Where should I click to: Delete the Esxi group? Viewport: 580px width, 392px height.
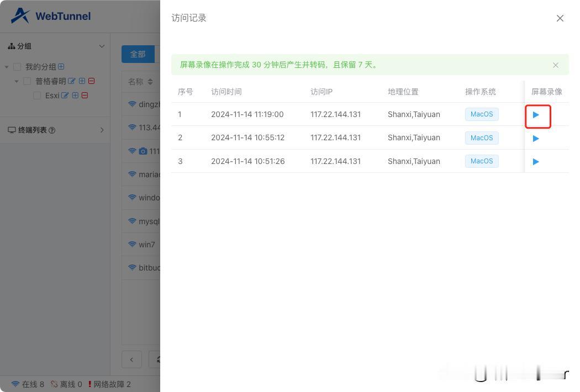(85, 96)
